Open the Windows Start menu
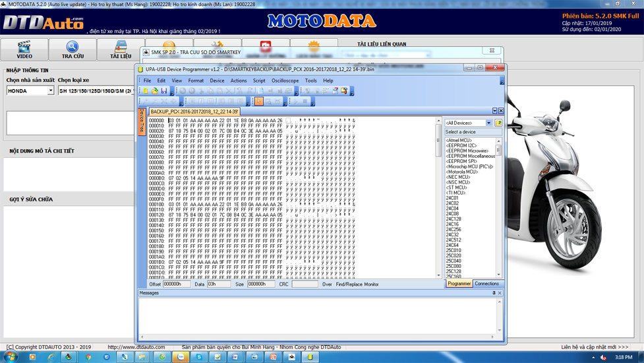 (10, 357)
